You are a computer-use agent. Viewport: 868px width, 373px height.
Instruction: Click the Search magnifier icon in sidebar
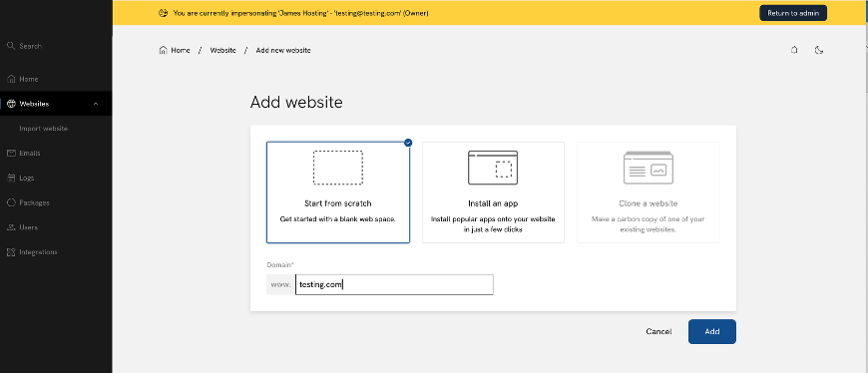coord(11,46)
